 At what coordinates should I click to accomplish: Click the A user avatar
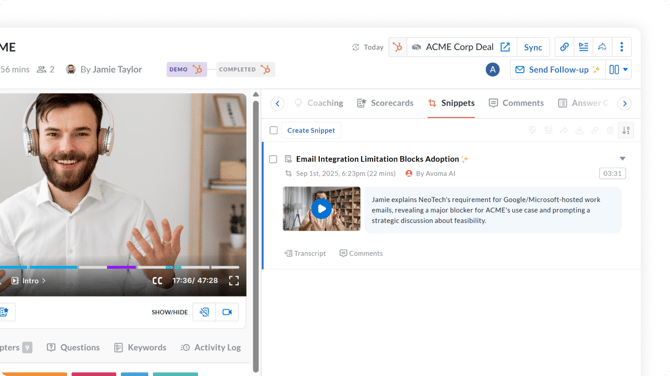(492, 69)
